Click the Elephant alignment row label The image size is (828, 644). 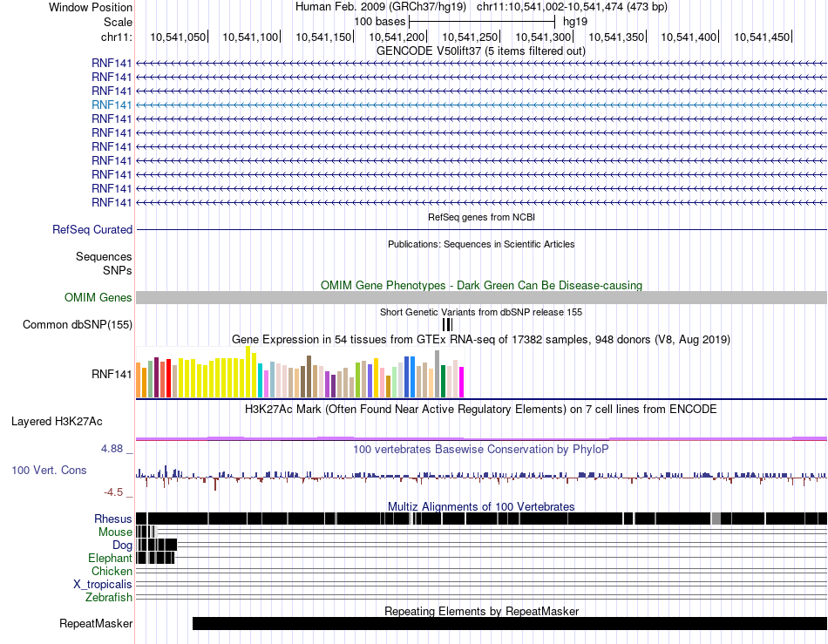coord(111,558)
